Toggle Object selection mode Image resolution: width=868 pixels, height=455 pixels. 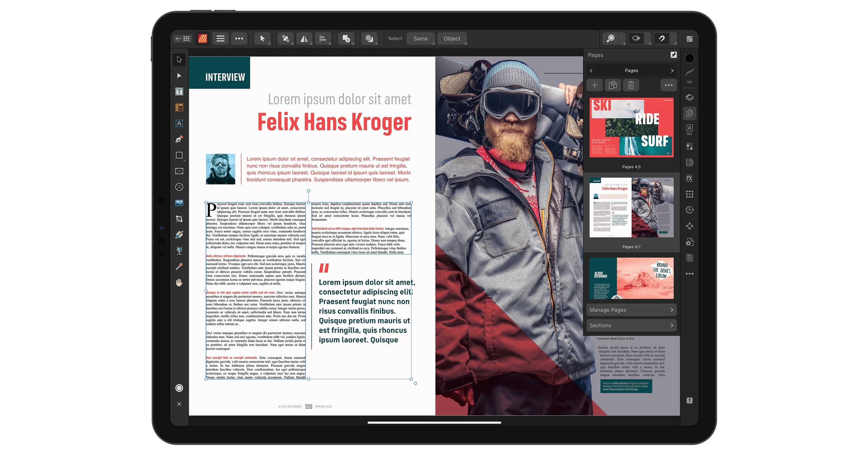[452, 38]
